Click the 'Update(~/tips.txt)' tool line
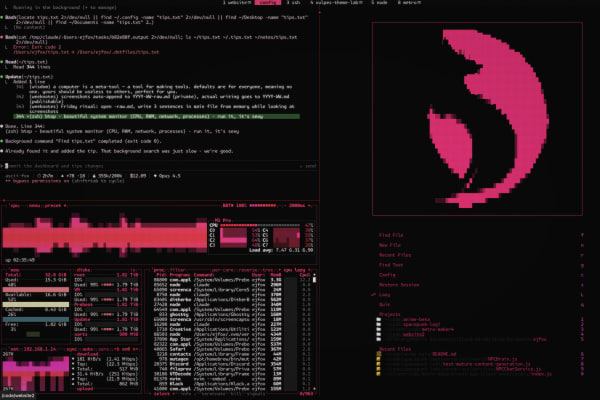The image size is (600, 400). tap(29, 77)
